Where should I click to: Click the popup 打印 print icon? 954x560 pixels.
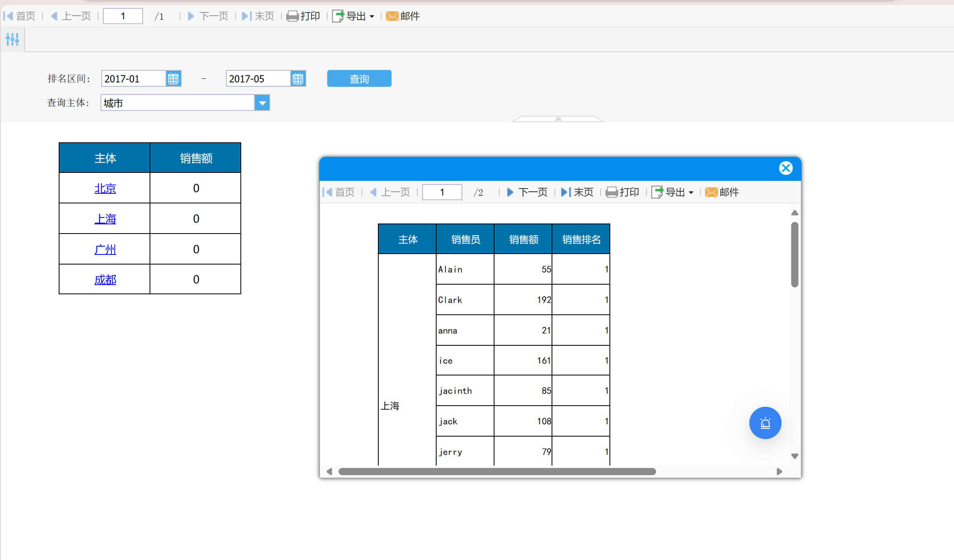click(x=611, y=192)
